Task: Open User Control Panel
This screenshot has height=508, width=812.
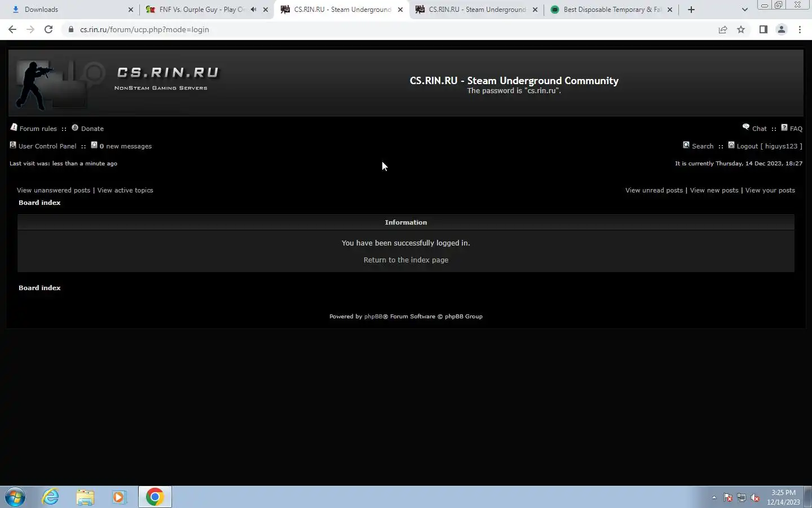Action: coord(47,146)
